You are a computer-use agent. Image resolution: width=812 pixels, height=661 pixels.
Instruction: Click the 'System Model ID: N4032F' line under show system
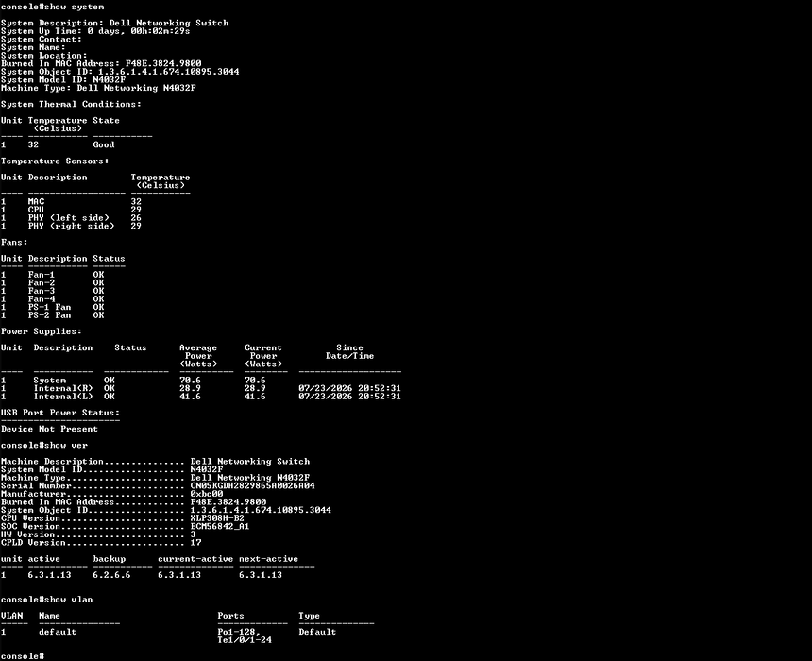coord(63,79)
